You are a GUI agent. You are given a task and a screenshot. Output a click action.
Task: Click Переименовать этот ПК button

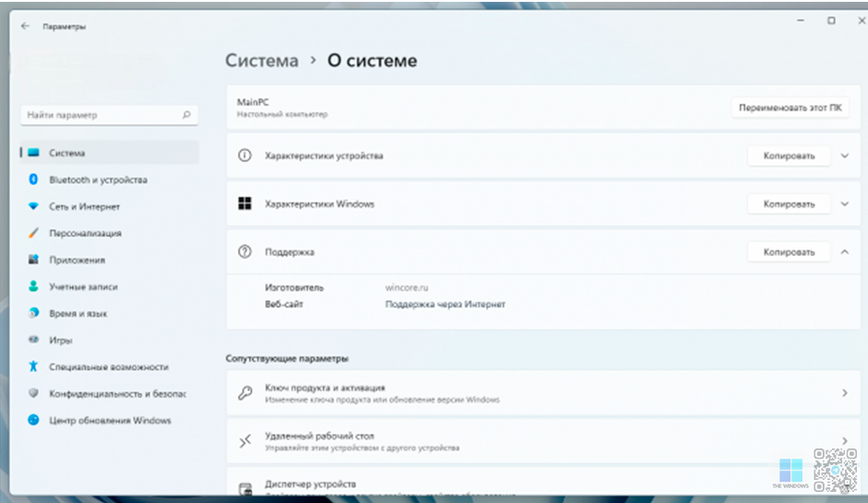[790, 107]
